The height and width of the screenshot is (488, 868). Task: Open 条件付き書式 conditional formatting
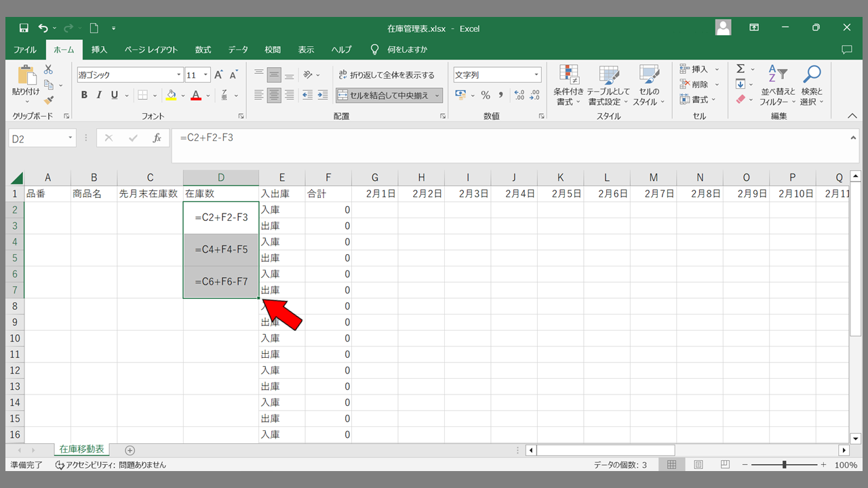568,86
